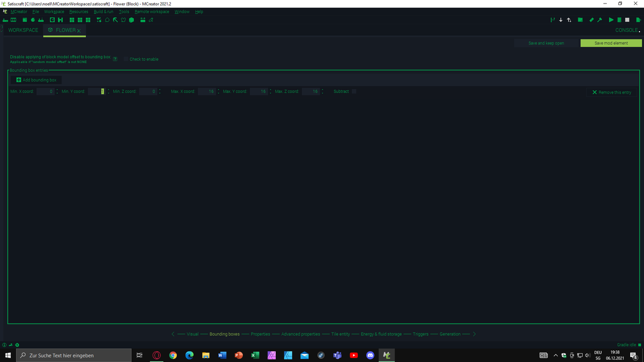Click the letter H toolbar icon
The image size is (644, 362).
(x=60, y=20)
